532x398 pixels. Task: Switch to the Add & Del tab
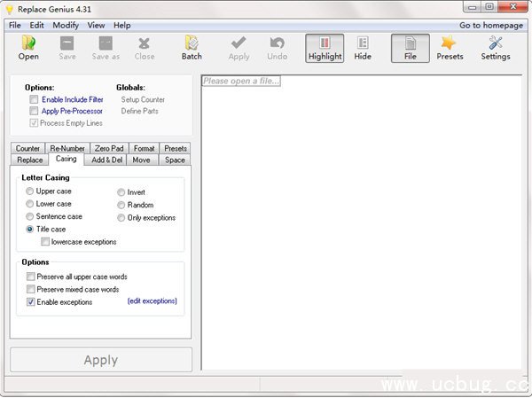pos(107,160)
